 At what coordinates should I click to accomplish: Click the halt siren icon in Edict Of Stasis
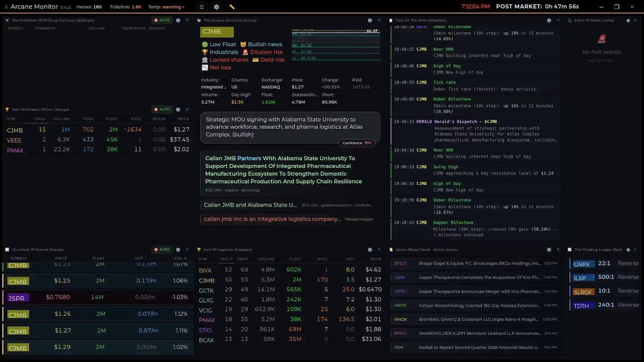click(x=601, y=39)
